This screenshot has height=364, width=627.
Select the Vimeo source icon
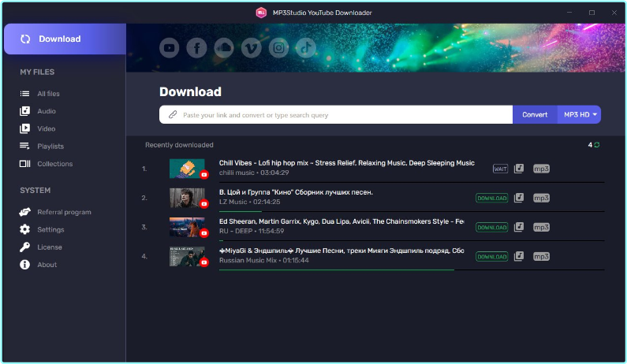tap(251, 48)
